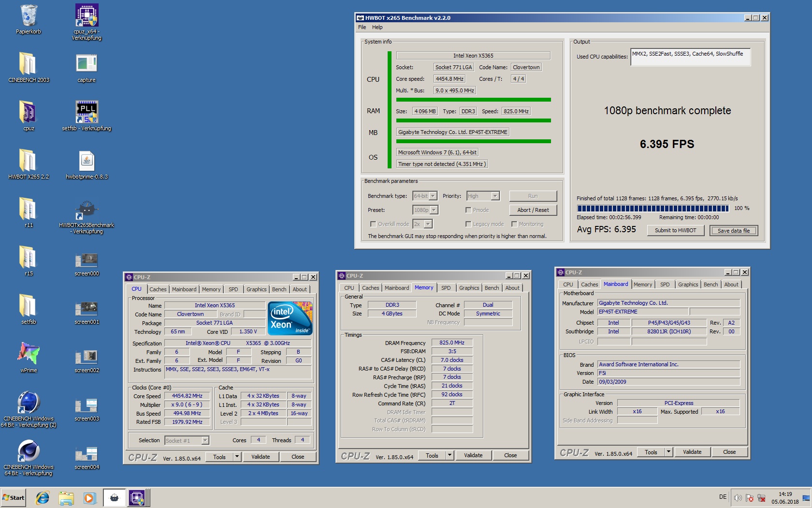Open the r15 folder icon

[x=29, y=261]
